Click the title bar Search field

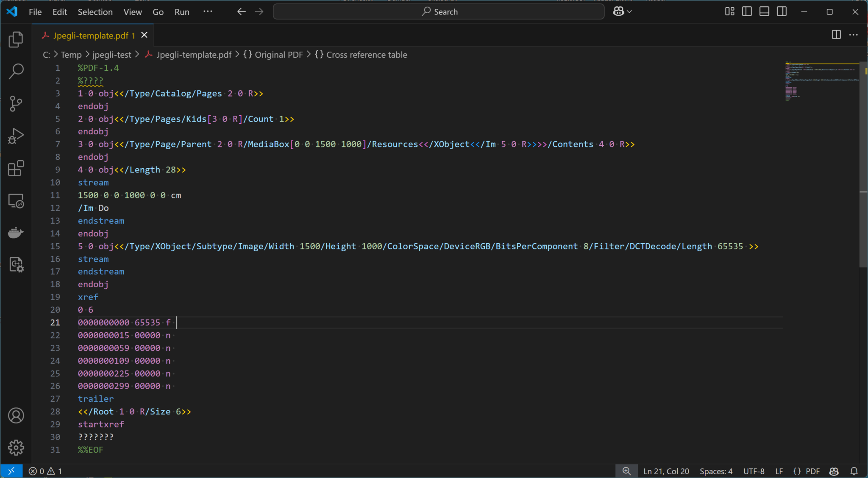(x=439, y=12)
